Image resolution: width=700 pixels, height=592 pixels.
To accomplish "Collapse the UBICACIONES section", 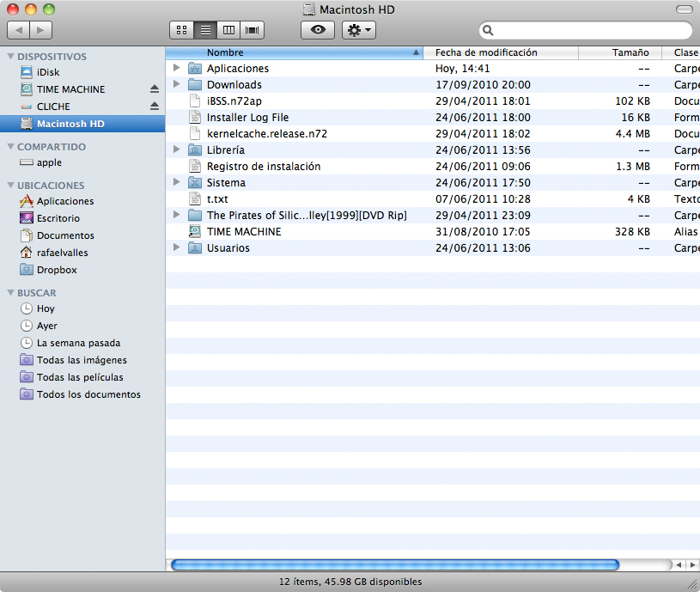I will (10, 185).
